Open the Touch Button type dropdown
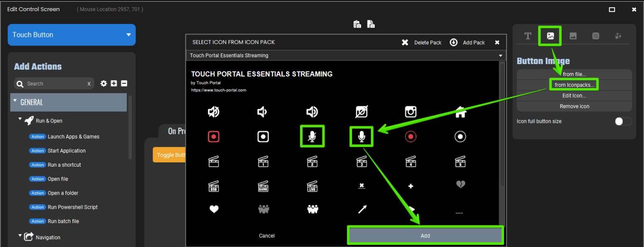The width and height of the screenshot is (644, 247). 72,35
